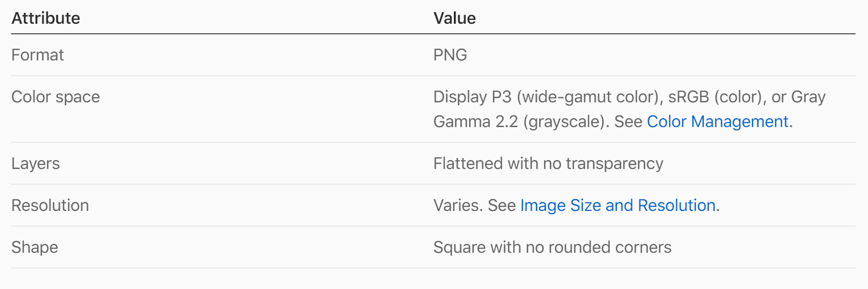Click the Flattened with no transparency text

(x=548, y=164)
